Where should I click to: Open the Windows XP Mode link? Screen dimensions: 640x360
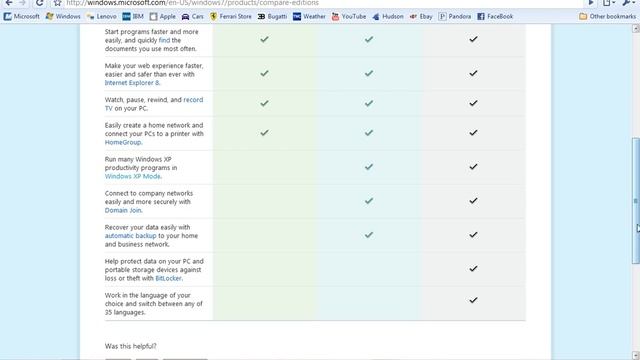click(133, 176)
